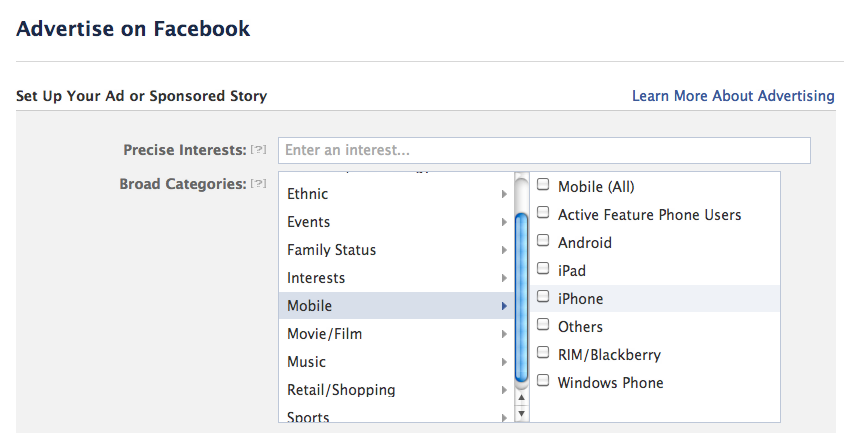Click the scroll up arrow in category list
Screen dimensions: 848x444
click(x=521, y=397)
